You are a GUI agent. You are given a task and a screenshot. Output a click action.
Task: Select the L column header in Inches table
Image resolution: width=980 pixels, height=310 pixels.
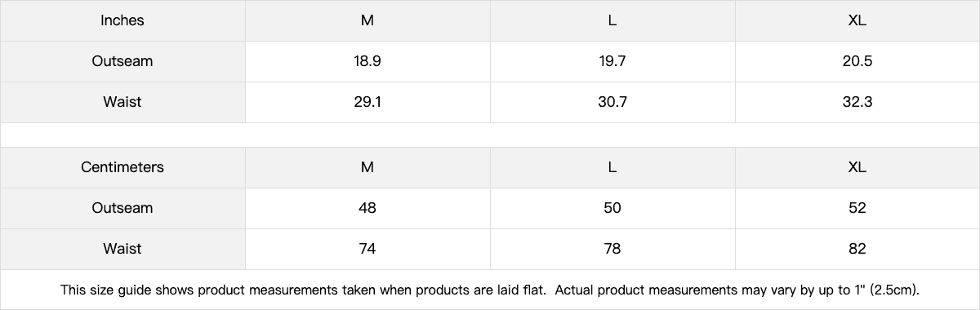[612, 20]
